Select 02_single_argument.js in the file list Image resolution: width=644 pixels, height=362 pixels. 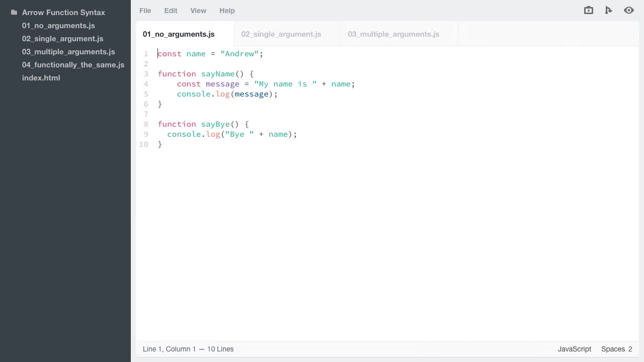62,38
